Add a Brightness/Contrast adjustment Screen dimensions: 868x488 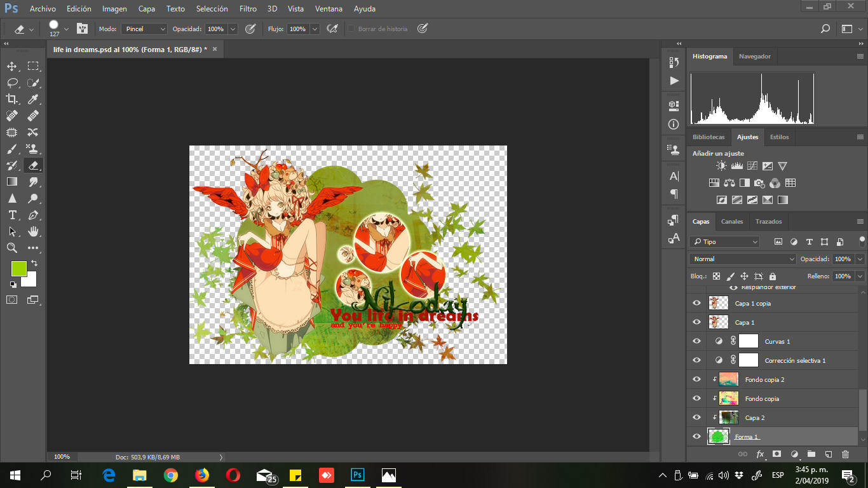pos(721,166)
